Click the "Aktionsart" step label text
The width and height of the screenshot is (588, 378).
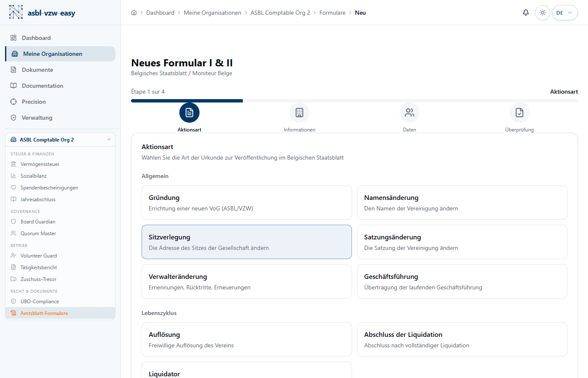click(189, 130)
